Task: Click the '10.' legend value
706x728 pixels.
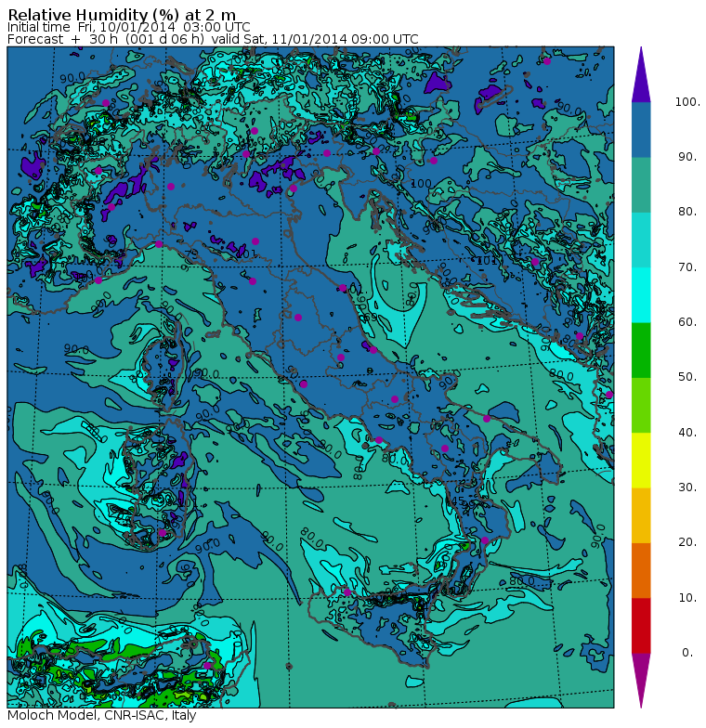Action: [687, 598]
